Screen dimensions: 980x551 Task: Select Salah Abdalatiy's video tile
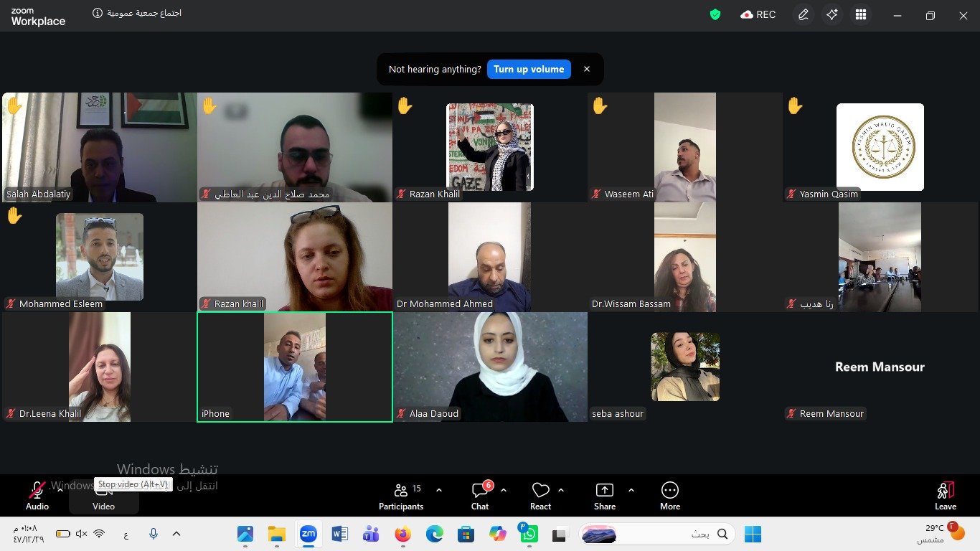99,147
